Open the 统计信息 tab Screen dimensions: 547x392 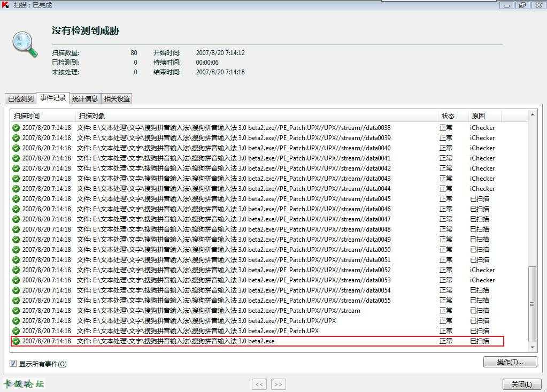pos(85,99)
